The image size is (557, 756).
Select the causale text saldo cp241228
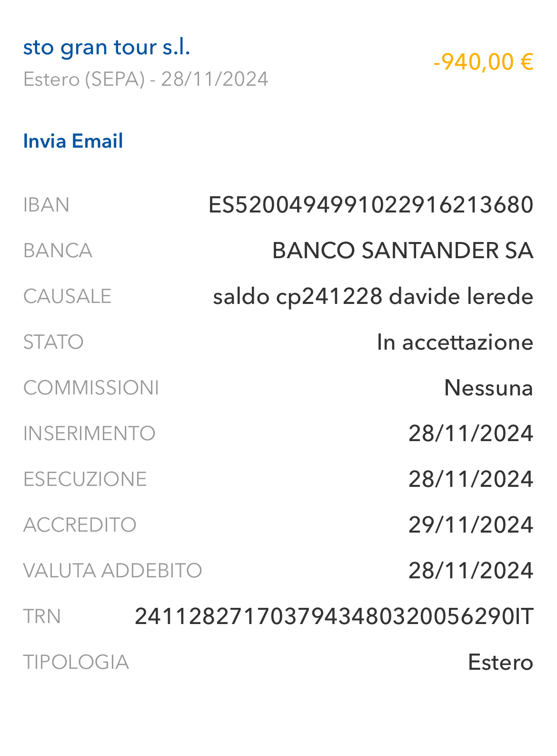pyautogui.click(x=298, y=297)
